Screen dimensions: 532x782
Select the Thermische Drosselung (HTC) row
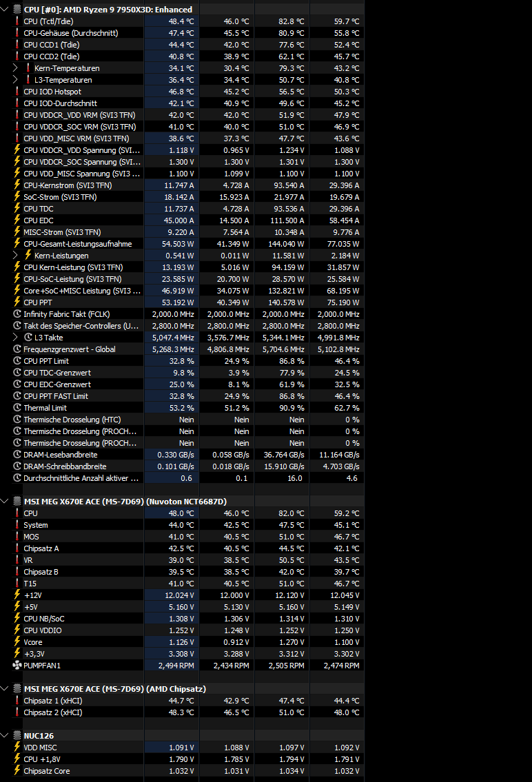coord(187,420)
